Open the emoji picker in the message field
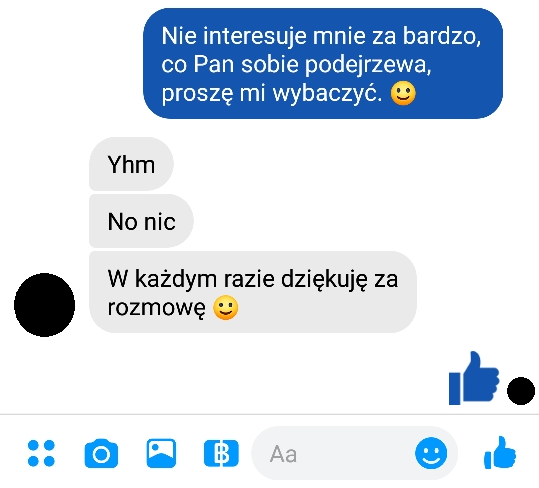The height and width of the screenshot is (488, 539). point(431,453)
